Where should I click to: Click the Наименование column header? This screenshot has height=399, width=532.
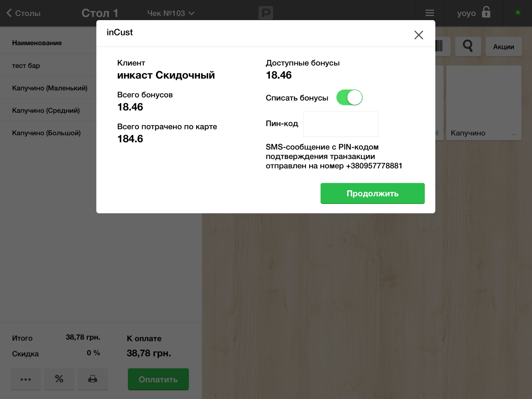37,43
